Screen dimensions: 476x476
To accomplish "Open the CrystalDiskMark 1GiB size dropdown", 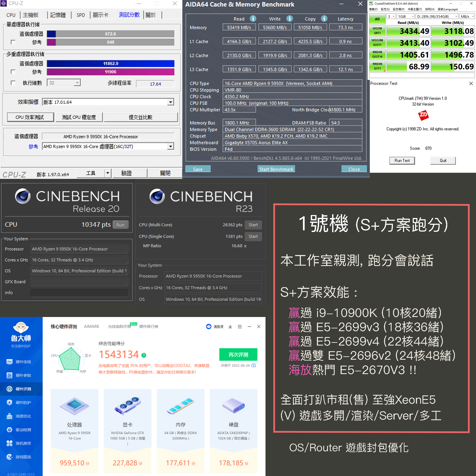I will (405, 16).
